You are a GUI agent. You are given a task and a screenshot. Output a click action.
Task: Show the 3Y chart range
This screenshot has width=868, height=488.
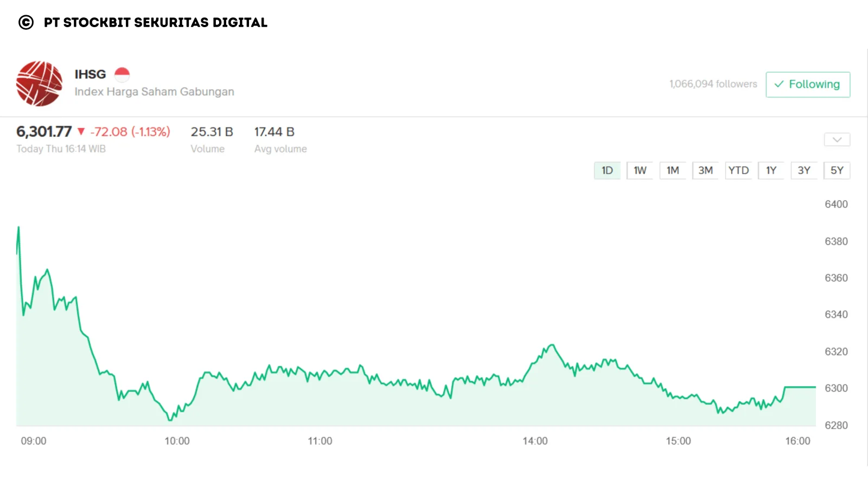(x=804, y=170)
